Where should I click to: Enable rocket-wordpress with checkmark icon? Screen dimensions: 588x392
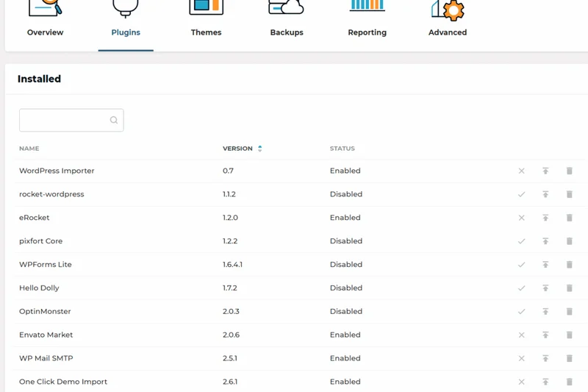(x=521, y=194)
